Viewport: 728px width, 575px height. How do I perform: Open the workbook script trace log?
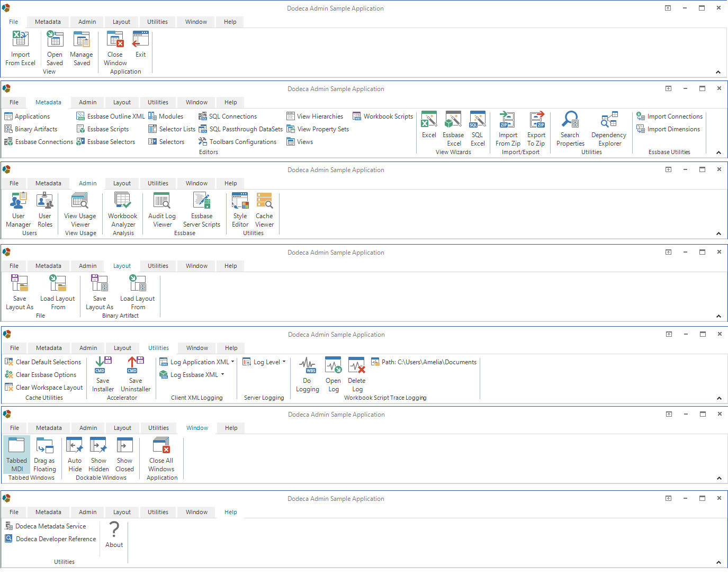334,374
